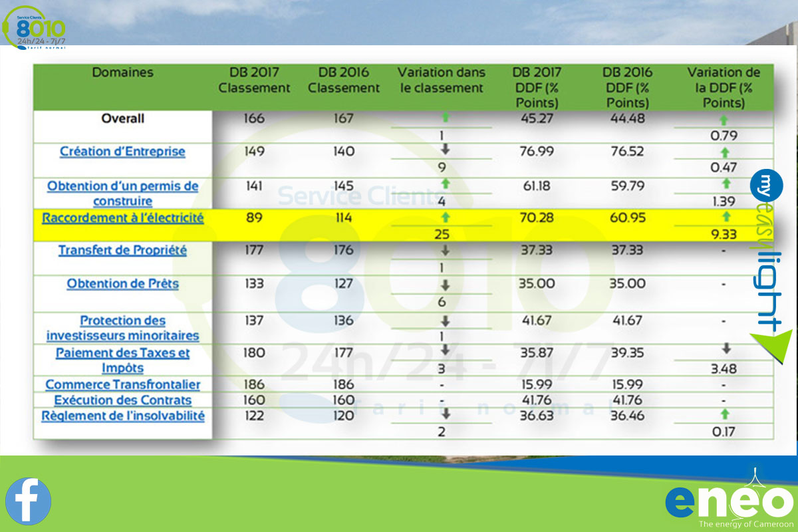Click the Paiement des Taxes et Impôts link

click(122, 360)
